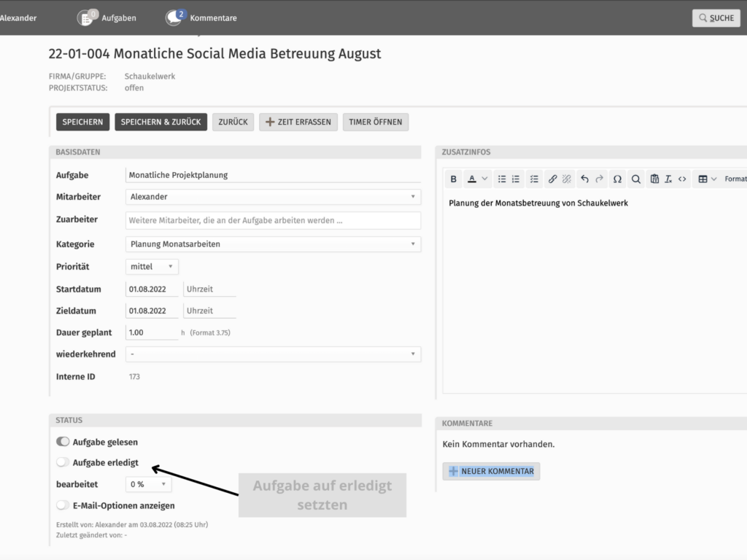The height and width of the screenshot is (560, 747).
Task: Insert a numbered list in the editor
Action: (516, 179)
